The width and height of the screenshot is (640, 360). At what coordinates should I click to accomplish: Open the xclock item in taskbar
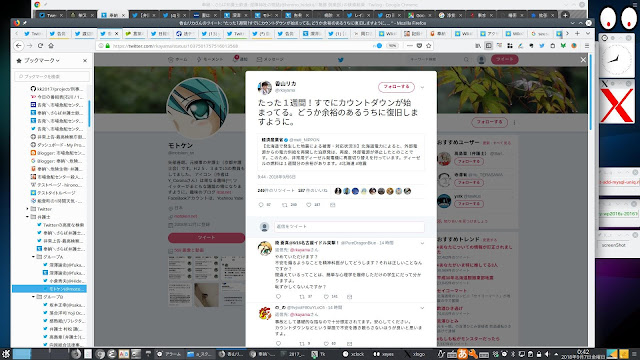point(354,354)
